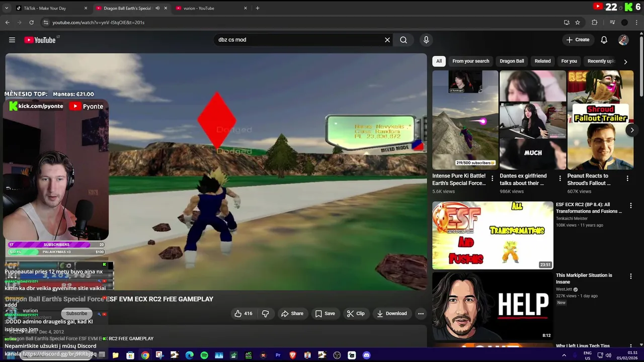Open Discord from the taskbar
The image size is (644, 362).
(x=366, y=355)
